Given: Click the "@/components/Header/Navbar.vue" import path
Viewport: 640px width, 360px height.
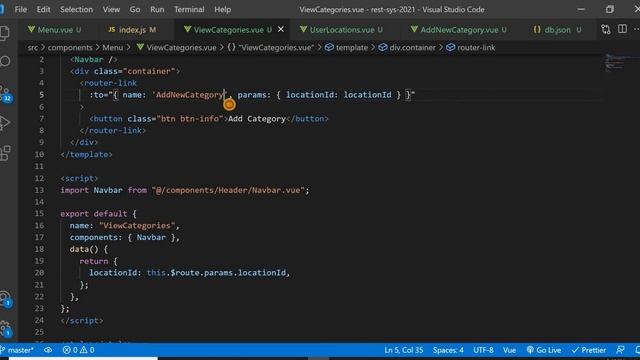Looking at the screenshot, I should [x=228, y=190].
